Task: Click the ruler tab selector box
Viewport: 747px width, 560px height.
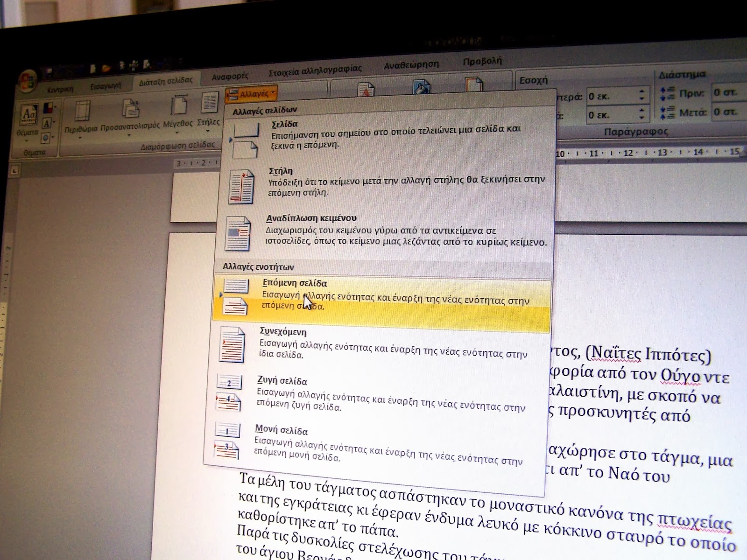Action: 14,171
